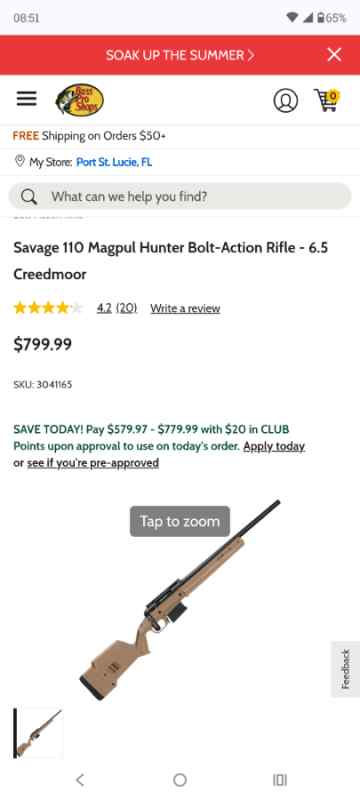The image size is (360, 800).
Task: Dismiss the Soak Up the Summer banner
Action: pos(335,55)
